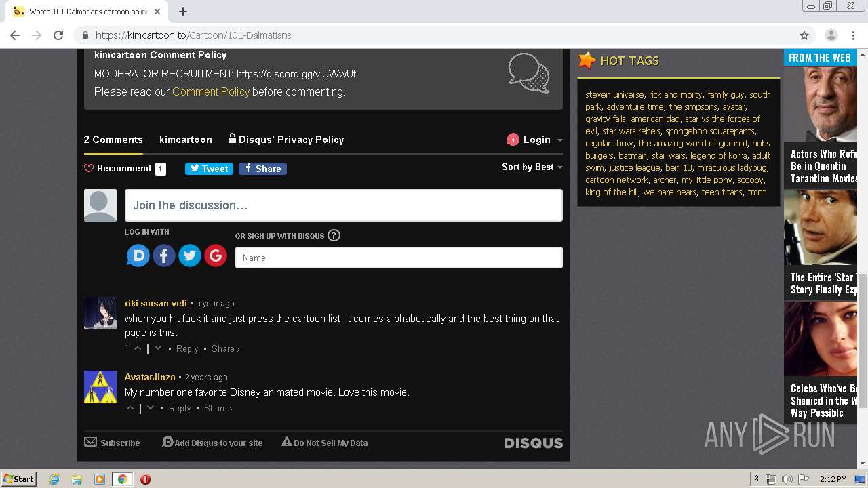
Task: Upvote AvatarJinzo's comment
Action: [131, 408]
